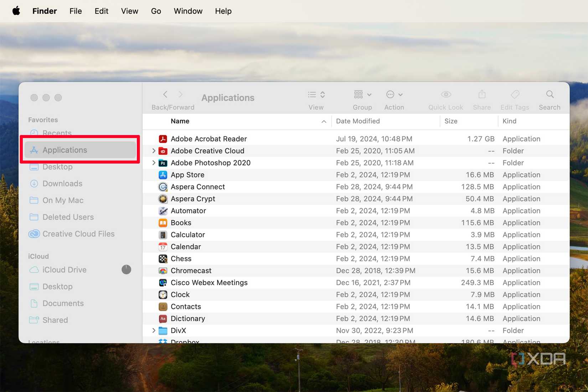Viewport: 588px width, 392px height.
Task: Click the Back navigation arrow
Action: point(165,94)
